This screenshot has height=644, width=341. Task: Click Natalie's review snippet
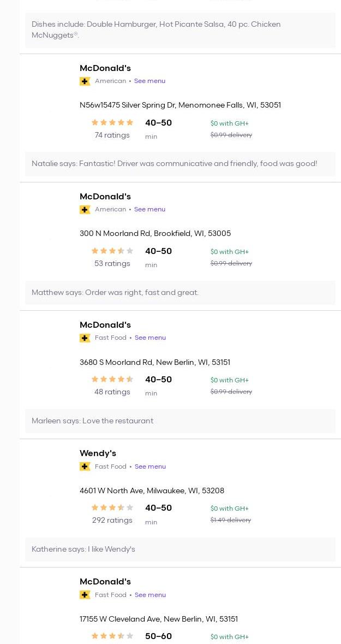pyautogui.click(x=174, y=164)
